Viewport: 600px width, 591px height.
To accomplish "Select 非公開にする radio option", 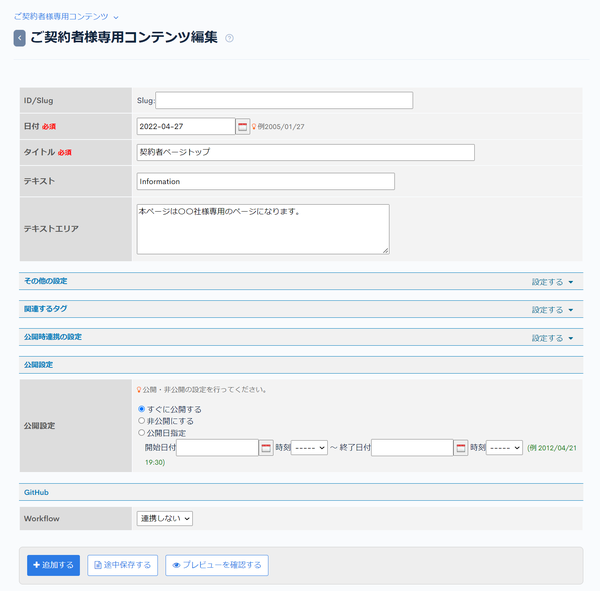I will (x=142, y=421).
